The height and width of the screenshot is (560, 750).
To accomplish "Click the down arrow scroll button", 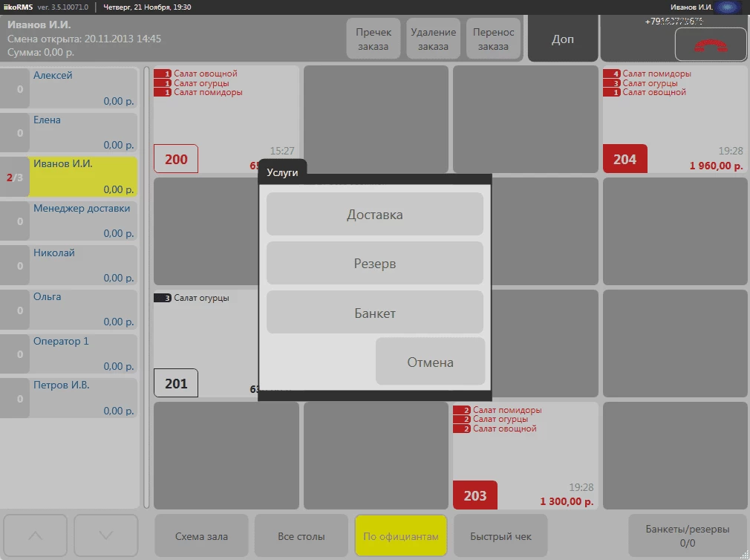I will click(x=105, y=535).
